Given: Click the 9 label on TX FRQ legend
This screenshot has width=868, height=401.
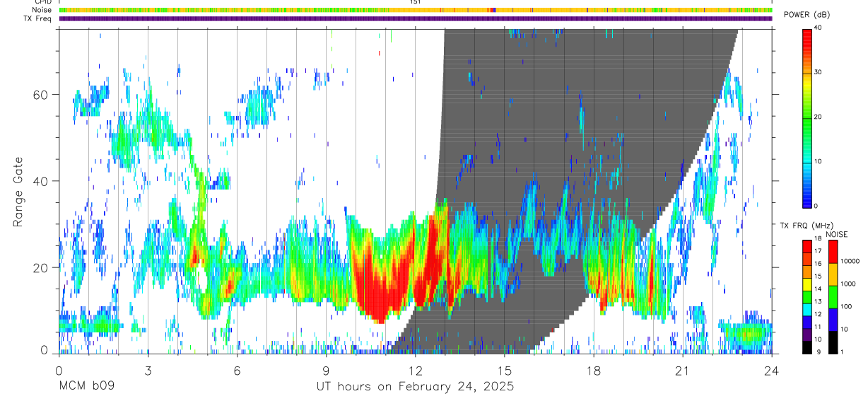Looking at the screenshot, I should pyautogui.click(x=819, y=351).
